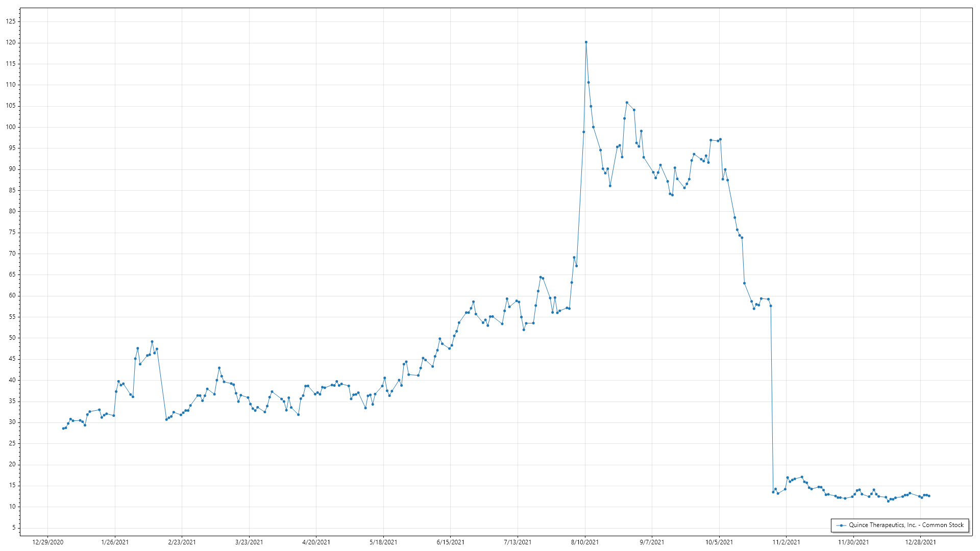Screen dimensions: 980x551
Task: Click the 9/7/2021 x-axis date label
Action: tap(652, 542)
